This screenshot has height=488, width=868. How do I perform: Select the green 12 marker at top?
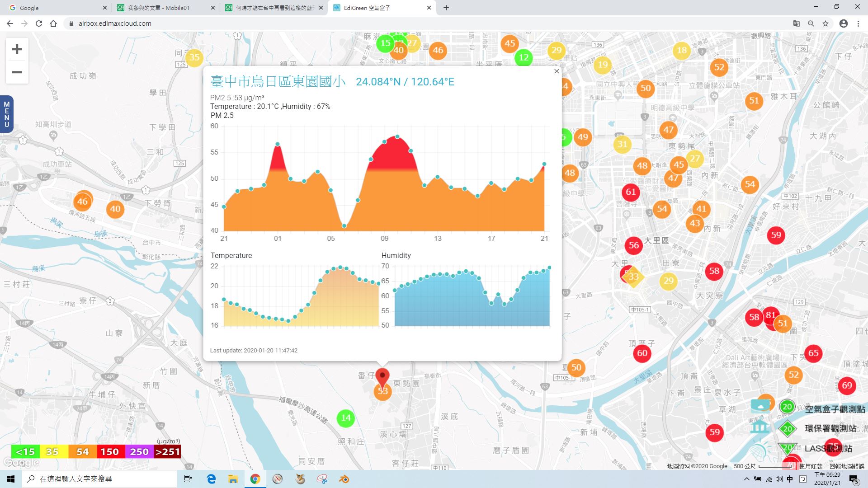pyautogui.click(x=524, y=57)
